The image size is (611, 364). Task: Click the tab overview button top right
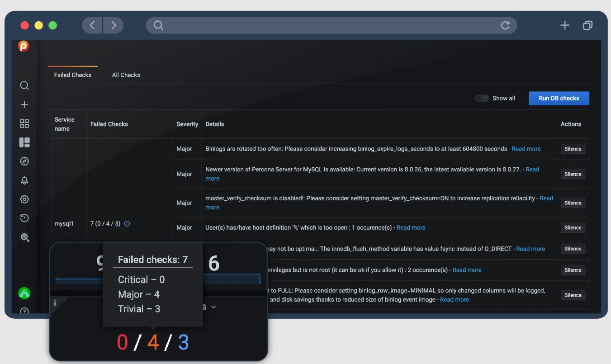587,25
